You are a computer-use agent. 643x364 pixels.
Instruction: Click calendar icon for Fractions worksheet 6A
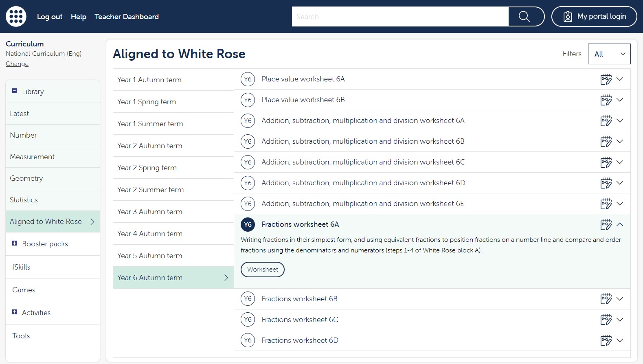click(x=606, y=224)
